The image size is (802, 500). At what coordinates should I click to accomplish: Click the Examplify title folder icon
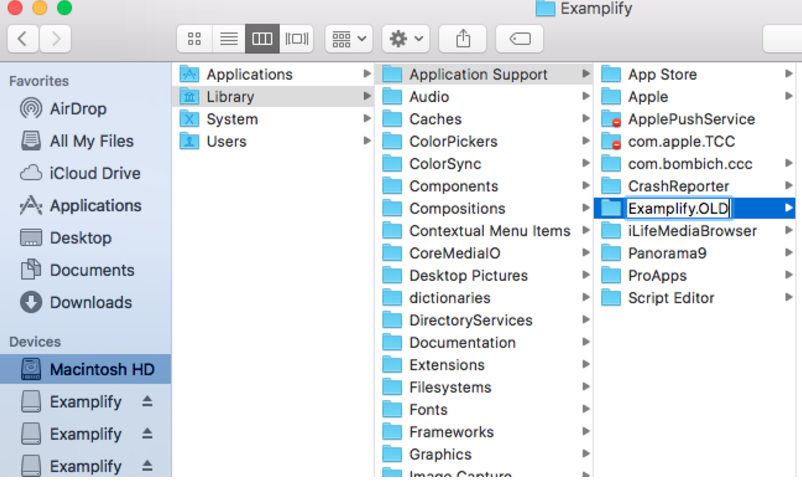click(545, 8)
